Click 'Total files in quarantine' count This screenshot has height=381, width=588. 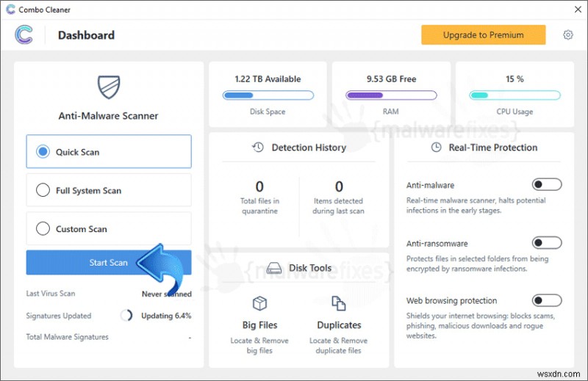point(259,186)
